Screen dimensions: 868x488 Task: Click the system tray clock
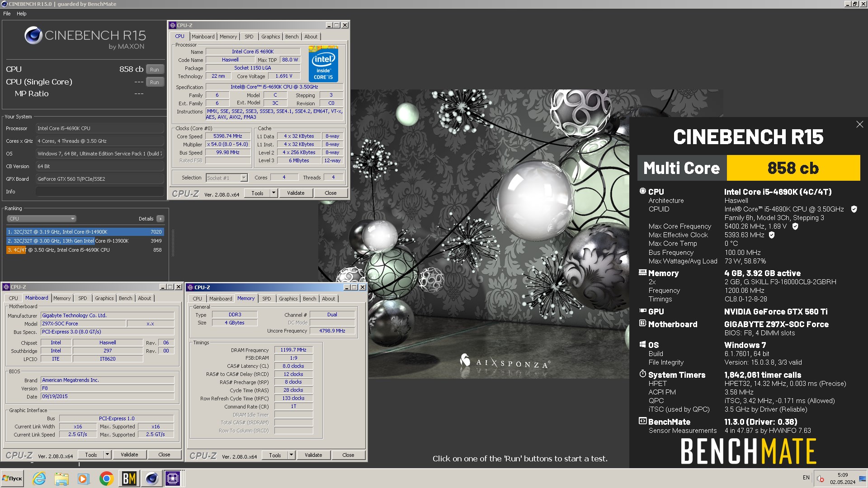[842, 479]
